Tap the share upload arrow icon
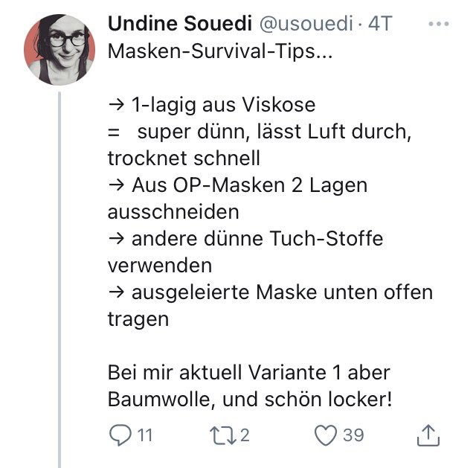This screenshot has height=468, width=476. tap(428, 435)
